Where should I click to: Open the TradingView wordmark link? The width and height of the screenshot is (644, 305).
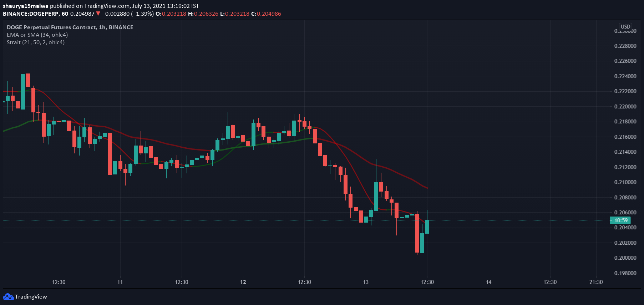click(31, 296)
